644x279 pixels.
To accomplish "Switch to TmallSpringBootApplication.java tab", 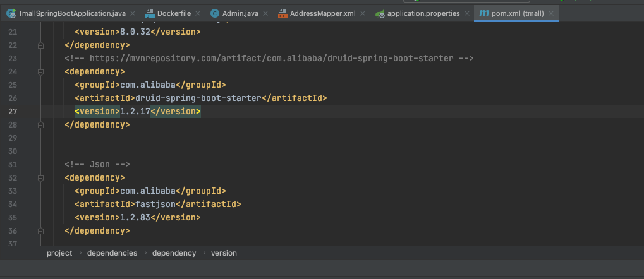I will click(x=72, y=13).
